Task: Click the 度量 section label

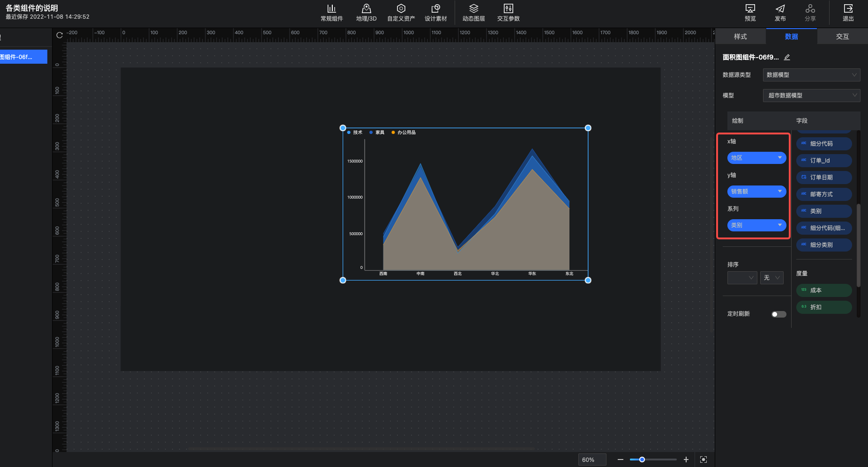Action: click(802, 274)
